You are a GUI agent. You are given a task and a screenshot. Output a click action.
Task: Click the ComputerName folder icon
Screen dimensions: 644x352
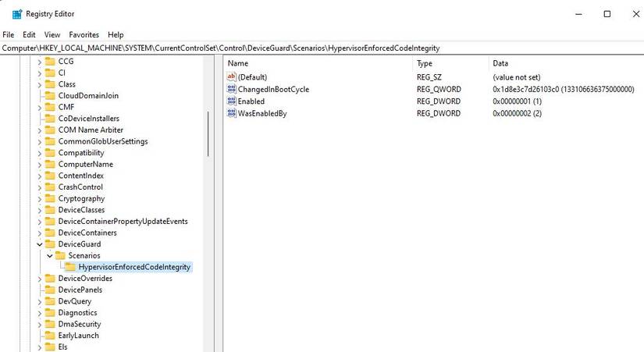point(50,165)
